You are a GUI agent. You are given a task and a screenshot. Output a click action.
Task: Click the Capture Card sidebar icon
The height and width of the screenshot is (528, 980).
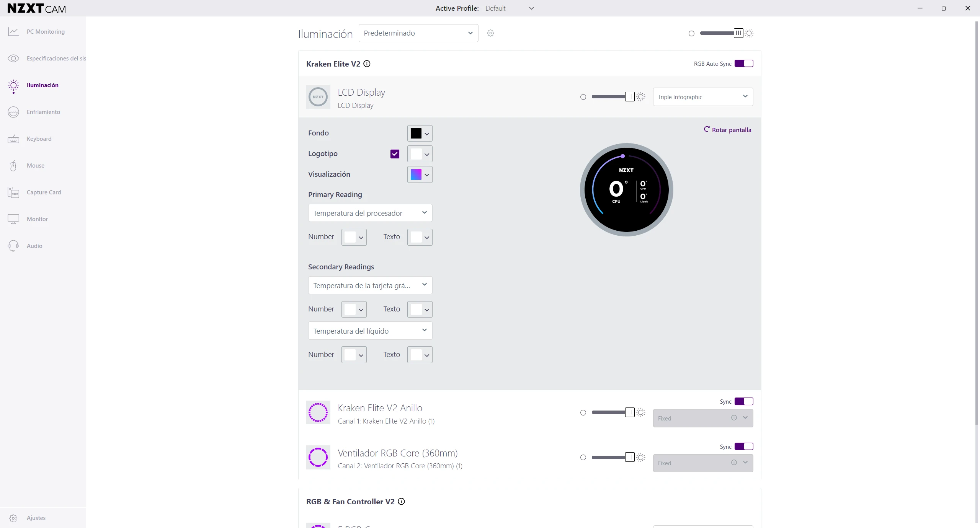(x=13, y=192)
